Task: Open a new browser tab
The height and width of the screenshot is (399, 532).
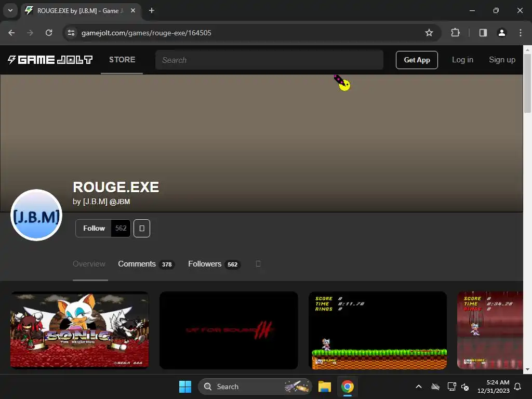Action: tap(152, 10)
